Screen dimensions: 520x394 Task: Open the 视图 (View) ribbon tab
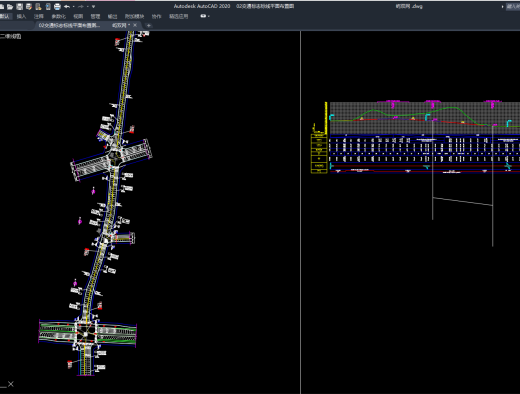coord(78,16)
